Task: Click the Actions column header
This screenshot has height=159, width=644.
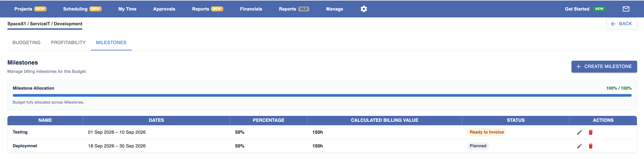Action: (603, 120)
